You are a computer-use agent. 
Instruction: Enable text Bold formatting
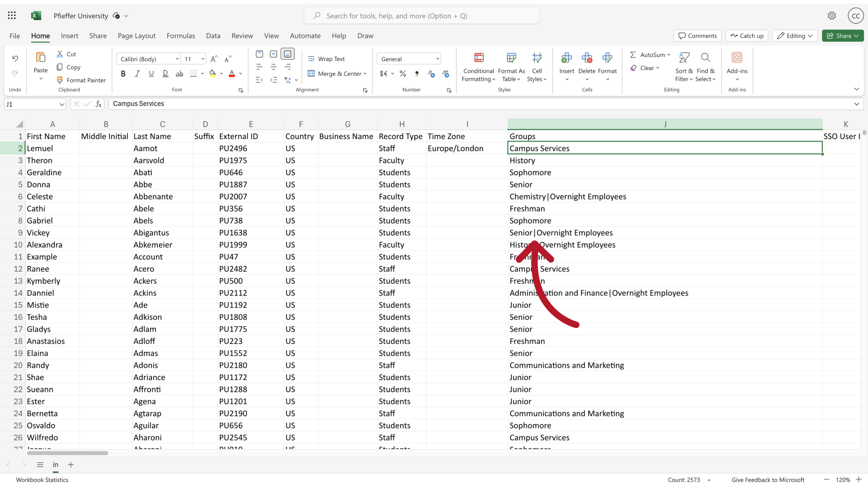123,73
